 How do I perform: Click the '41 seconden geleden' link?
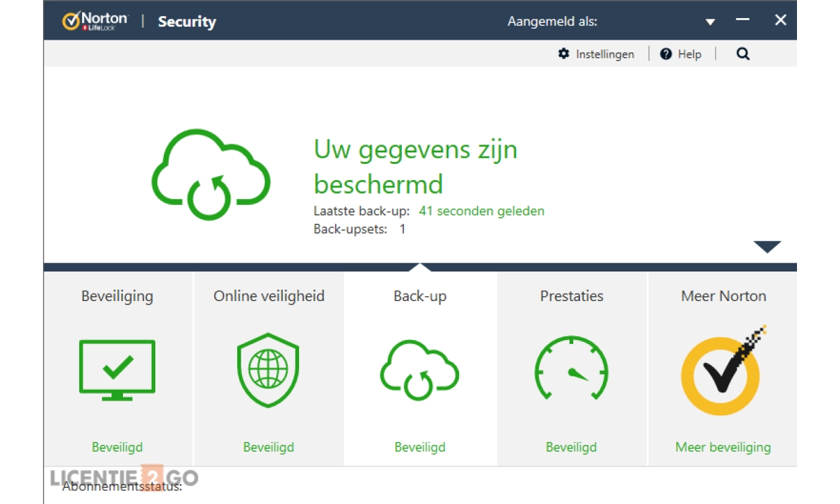(481, 211)
